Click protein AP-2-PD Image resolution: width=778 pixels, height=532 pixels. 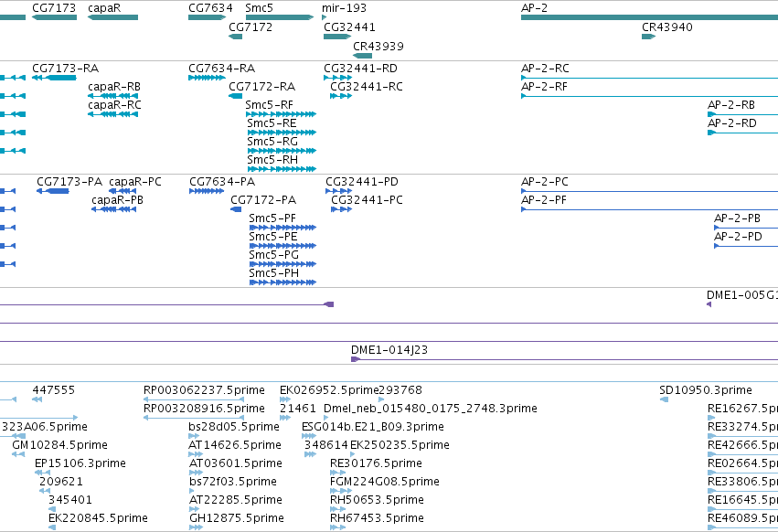[746, 246]
